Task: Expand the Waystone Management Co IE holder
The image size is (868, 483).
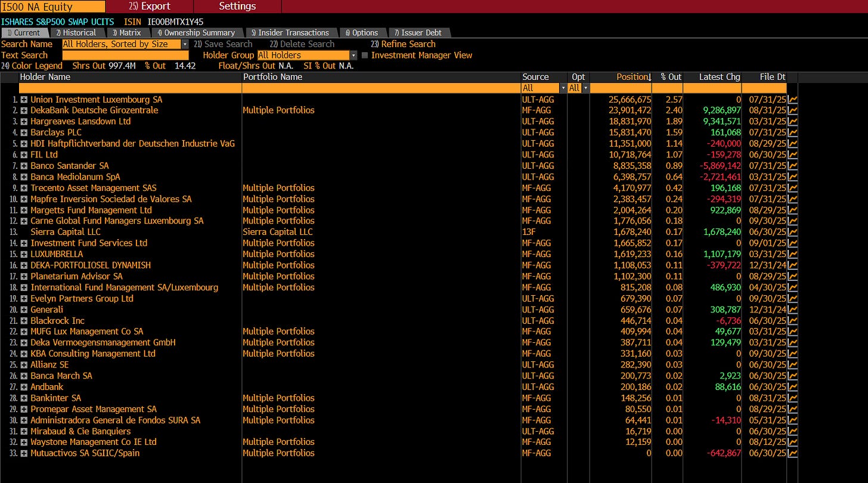Action: point(24,442)
